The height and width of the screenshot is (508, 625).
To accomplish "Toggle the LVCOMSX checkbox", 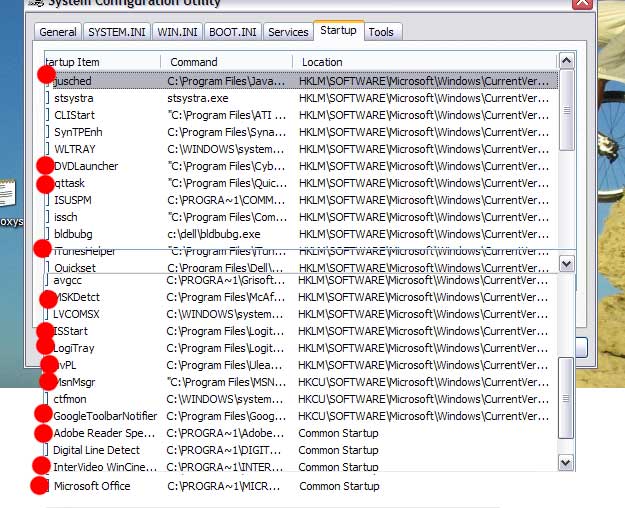I will 47,314.
